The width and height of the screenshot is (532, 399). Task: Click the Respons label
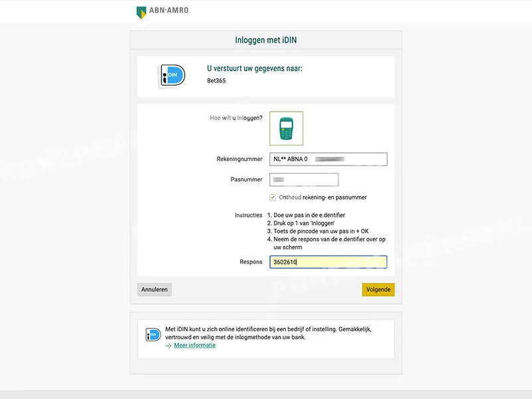(251, 261)
